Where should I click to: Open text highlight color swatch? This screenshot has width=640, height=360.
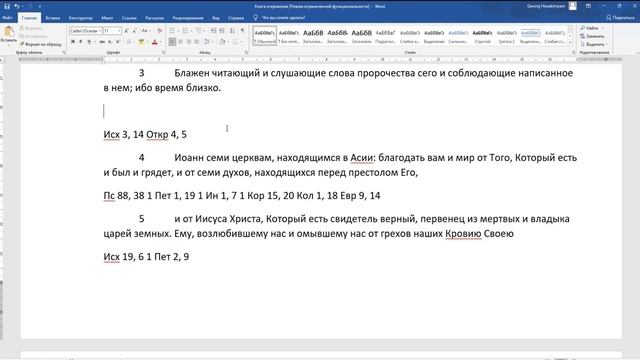(x=142, y=42)
